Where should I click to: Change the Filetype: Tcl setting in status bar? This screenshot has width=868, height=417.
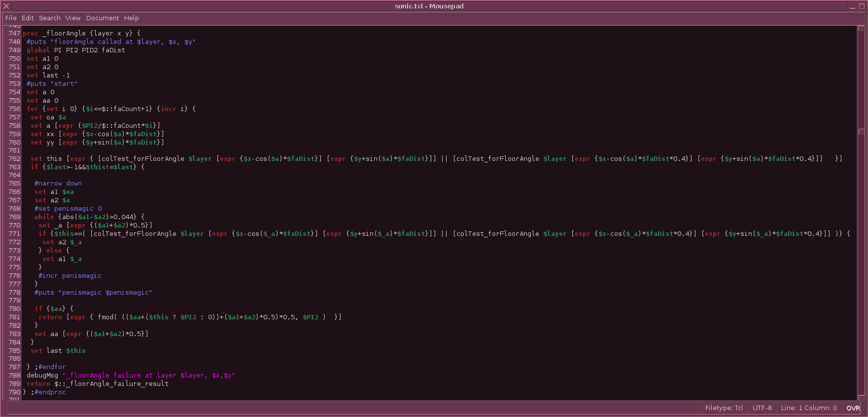(x=724, y=408)
